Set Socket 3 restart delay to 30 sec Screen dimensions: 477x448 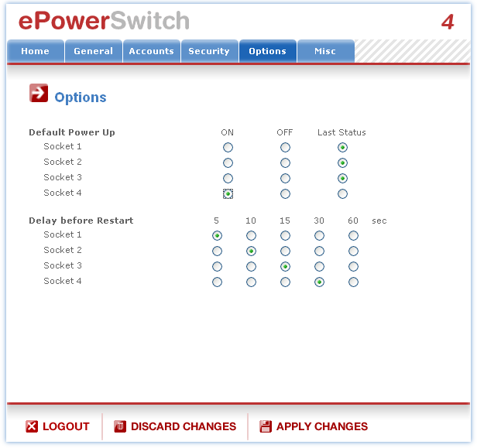319,266
